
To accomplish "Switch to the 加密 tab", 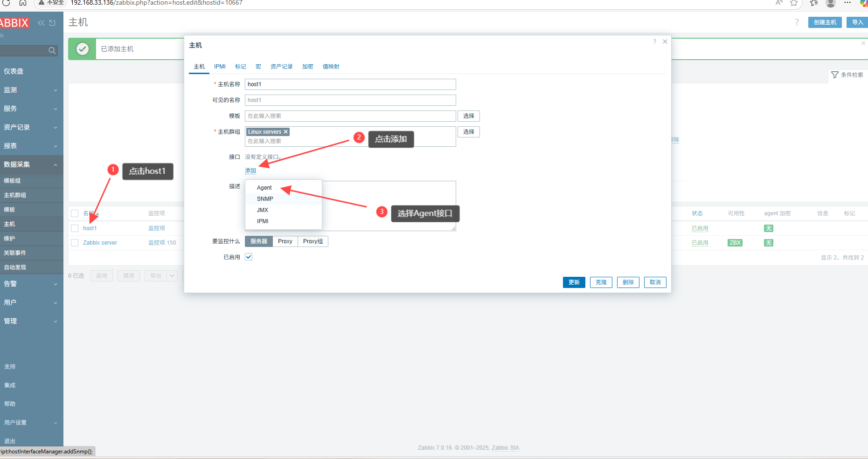I will (x=308, y=67).
